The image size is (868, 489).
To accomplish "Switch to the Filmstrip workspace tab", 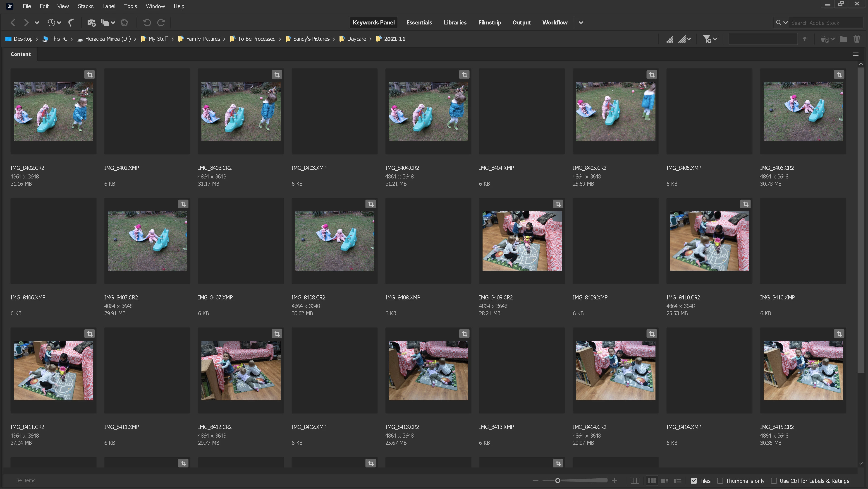I will (489, 23).
